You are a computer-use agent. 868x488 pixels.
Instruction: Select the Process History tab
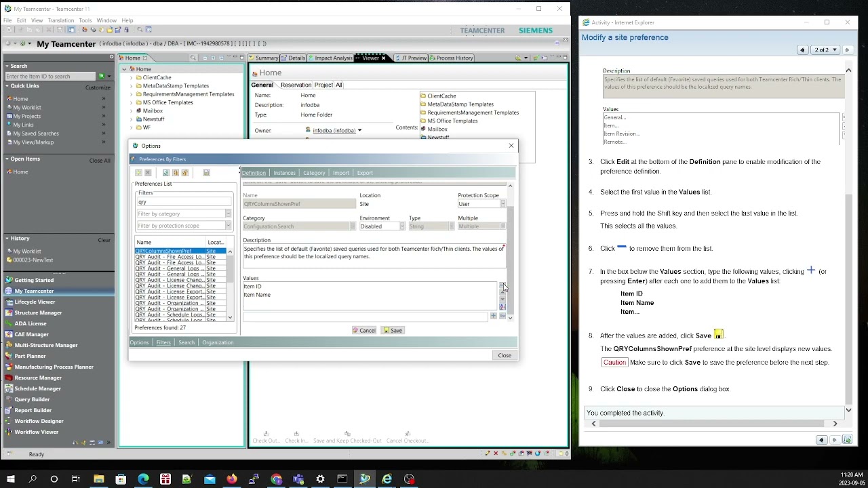(451, 58)
